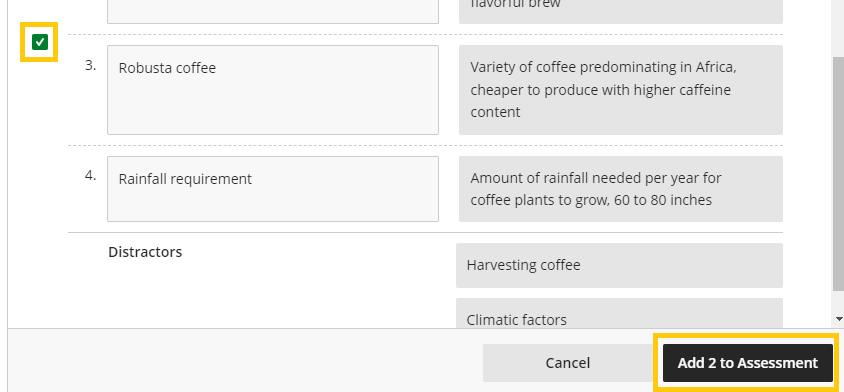Cancel adding questions
The height and width of the screenshot is (392, 844).
tap(568, 363)
